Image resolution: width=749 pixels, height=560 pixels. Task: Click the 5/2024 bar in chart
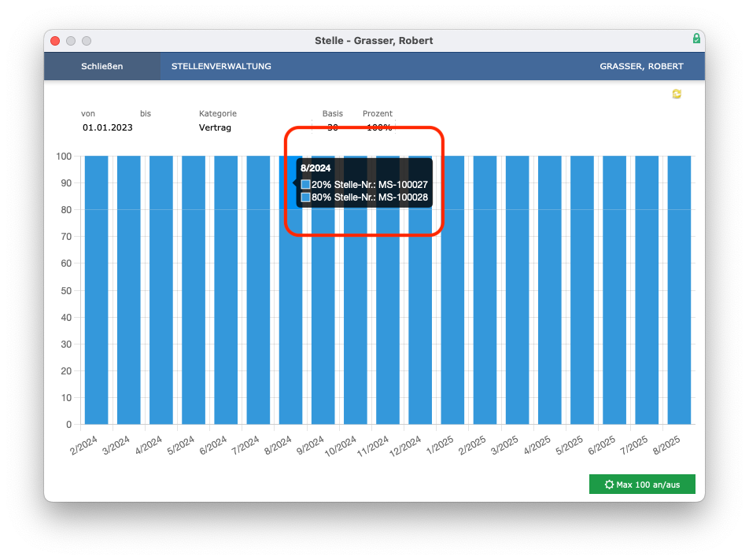194,289
